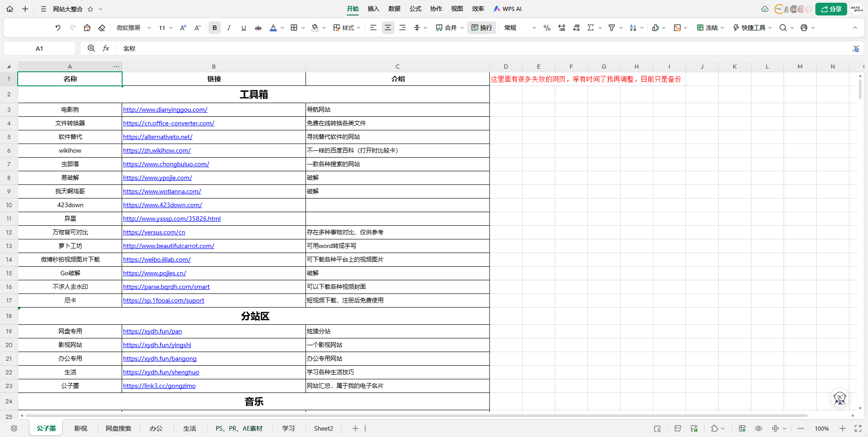
Task: Apply percent style with the % icon
Action: tap(547, 28)
